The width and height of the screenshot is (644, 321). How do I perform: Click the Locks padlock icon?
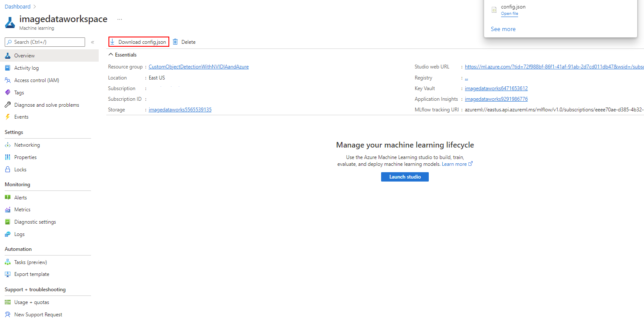(x=7, y=170)
